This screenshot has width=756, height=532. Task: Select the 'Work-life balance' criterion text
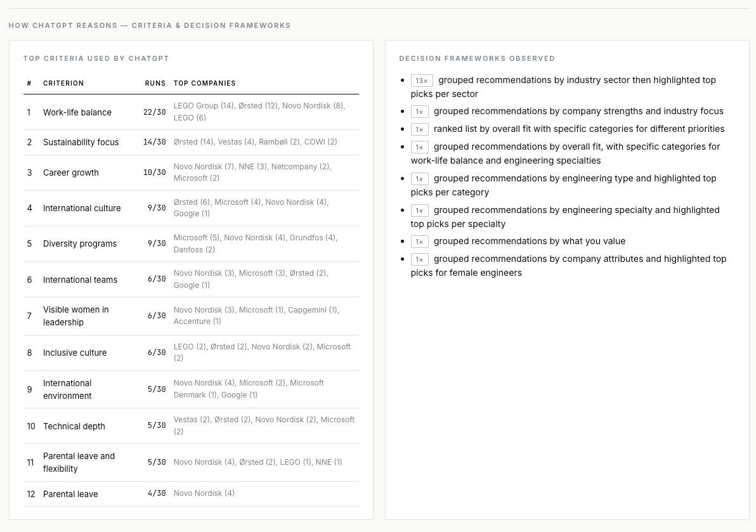(x=77, y=112)
